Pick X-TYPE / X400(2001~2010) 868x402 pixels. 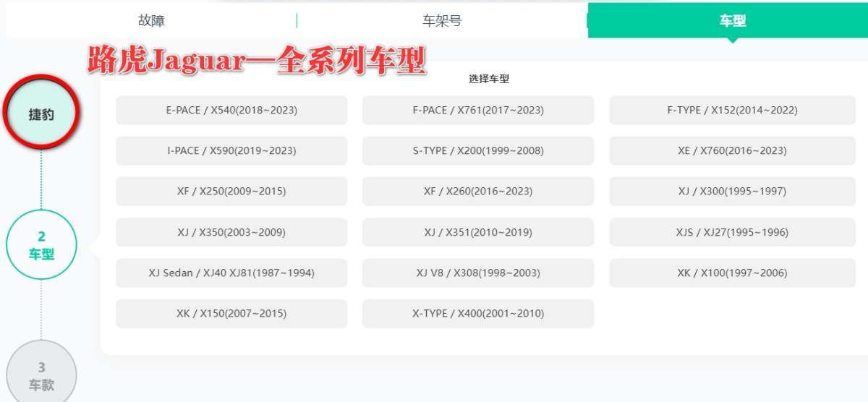(x=478, y=314)
